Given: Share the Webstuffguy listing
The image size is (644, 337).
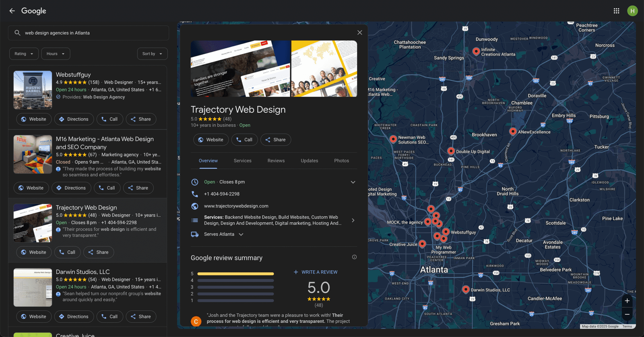Looking at the screenshot, I should click(x=141, y=119).
